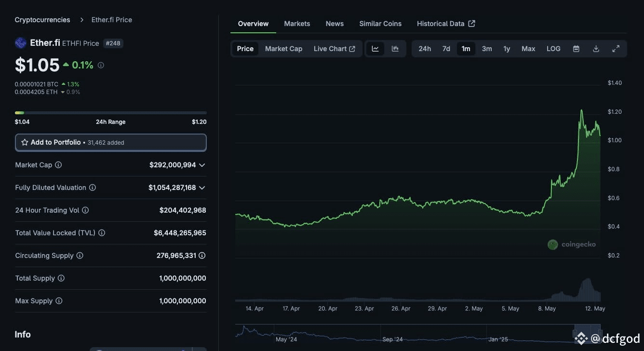Click the May '24 navigator label
The width and height of the screenshot is (644, 351).
tap(286, 339)
